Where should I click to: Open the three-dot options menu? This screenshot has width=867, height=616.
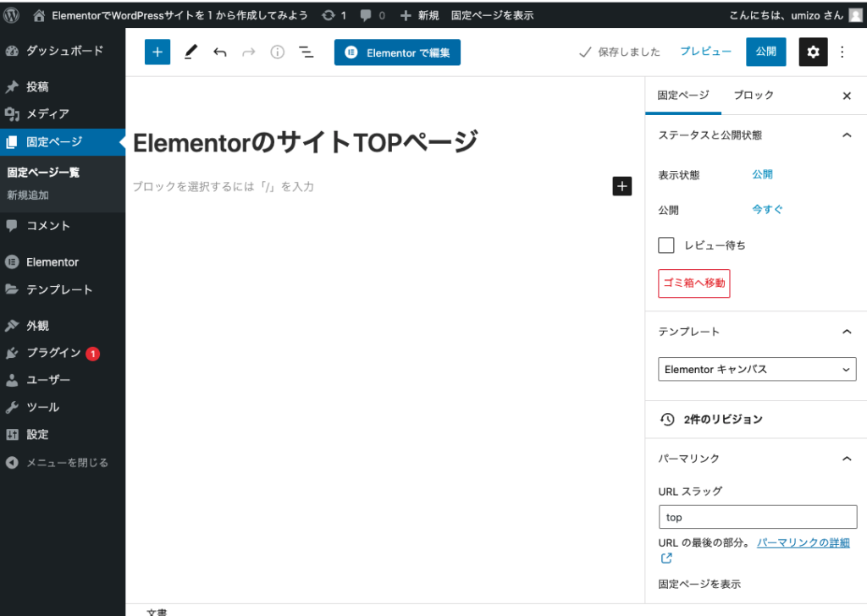(x=842, y=52)
